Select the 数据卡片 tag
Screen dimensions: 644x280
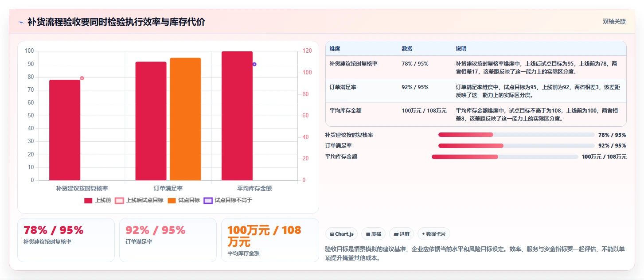(433, 234)
